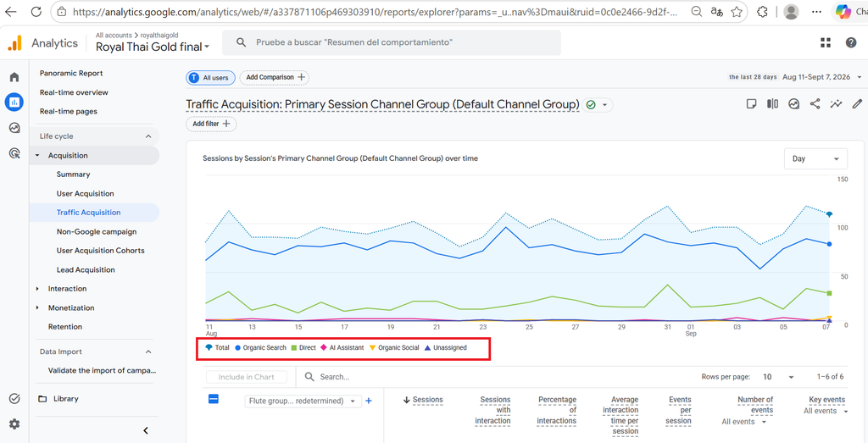Screen dimensions: 868x443
Task: Click the Add filter button
Action: 211,124
